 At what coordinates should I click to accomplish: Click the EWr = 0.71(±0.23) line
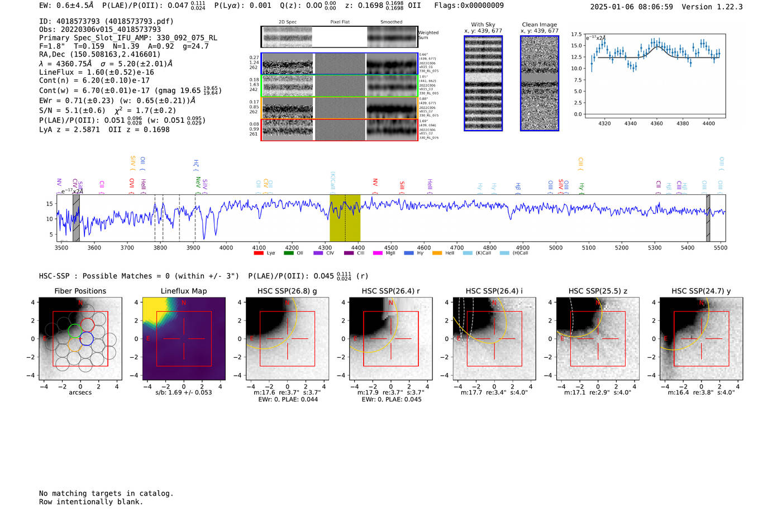click(x=117, y=100)
